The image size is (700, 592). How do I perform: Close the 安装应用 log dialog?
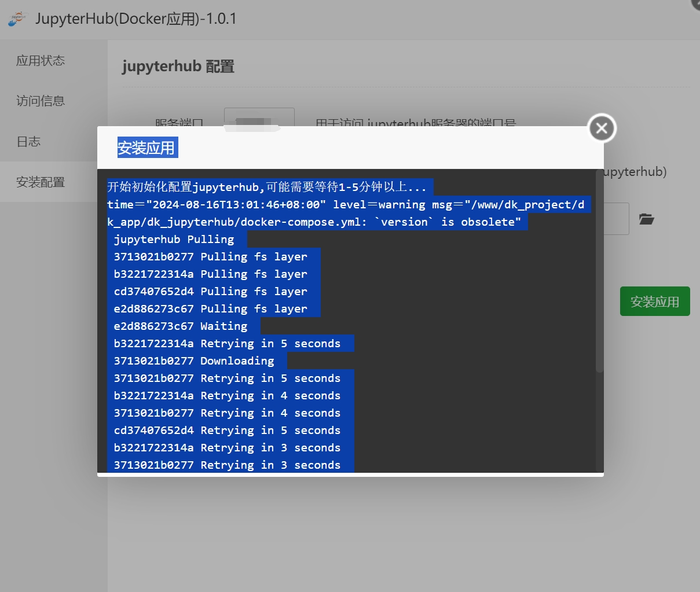(x=602, y=128)
